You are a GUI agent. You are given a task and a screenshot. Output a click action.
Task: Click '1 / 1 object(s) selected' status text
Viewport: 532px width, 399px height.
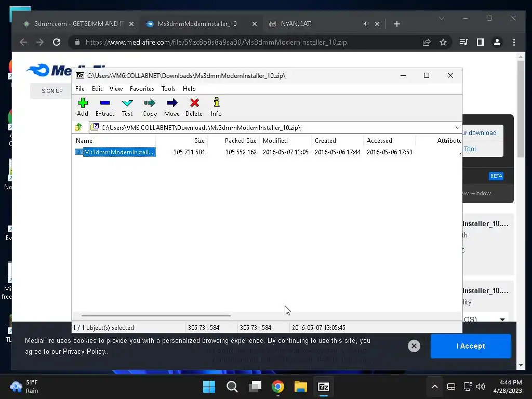(103, 328)
